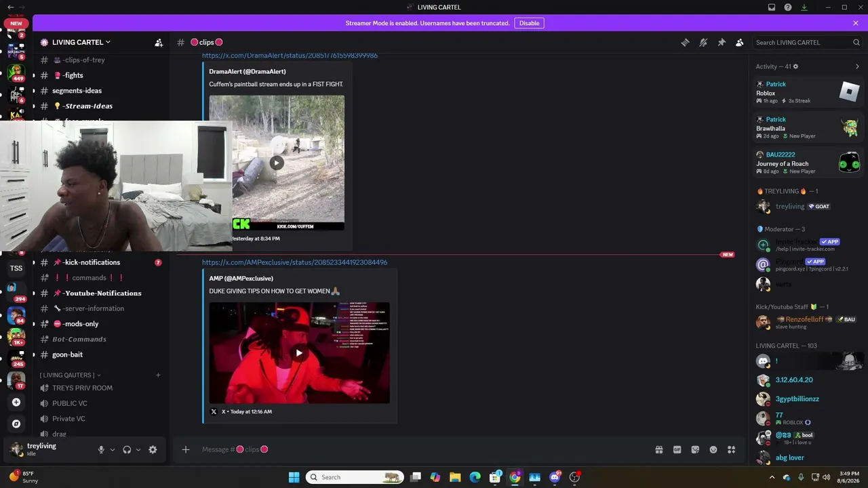Open BAU22222's Journey of a Roach activity
This screenshot has width=868, height=488.
808,163
